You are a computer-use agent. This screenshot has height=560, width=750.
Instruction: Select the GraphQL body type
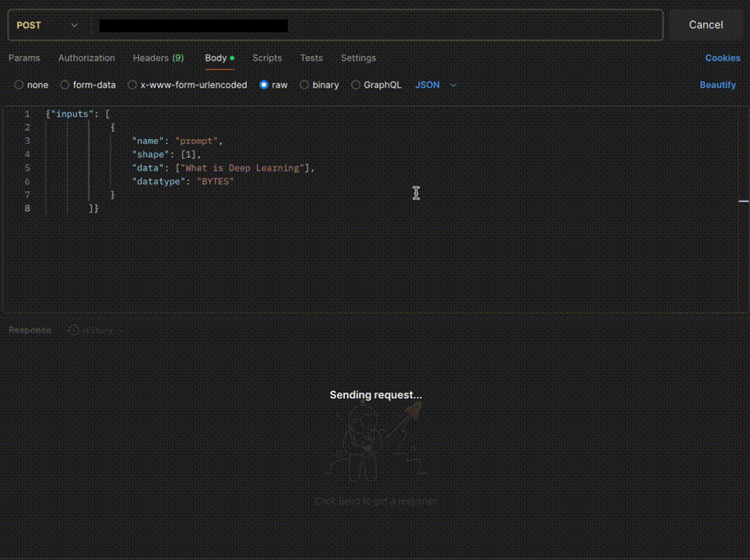coord(377,85)
